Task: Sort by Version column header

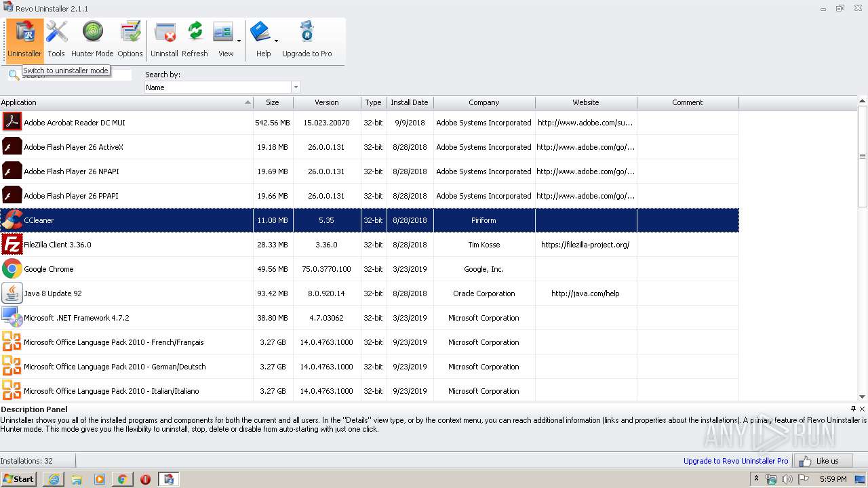Action: (327, 102)
